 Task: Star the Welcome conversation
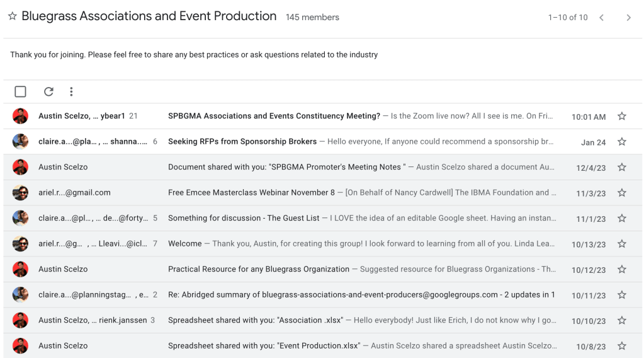click(x=622, y=244)
